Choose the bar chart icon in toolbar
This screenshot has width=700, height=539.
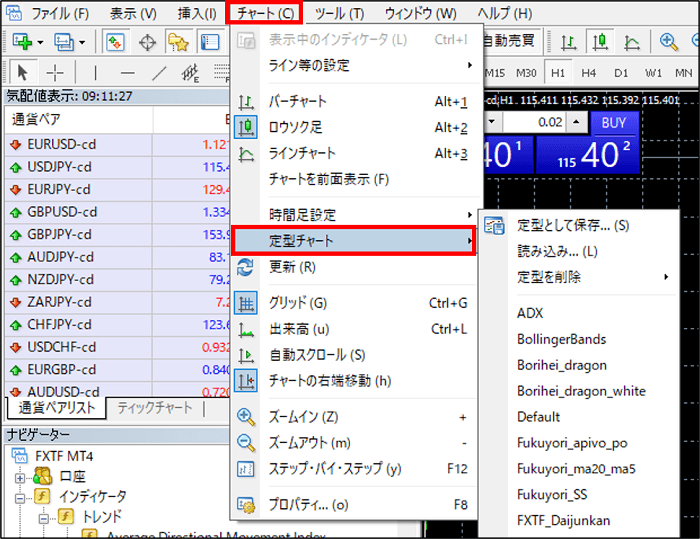click(x=568, y=42)
